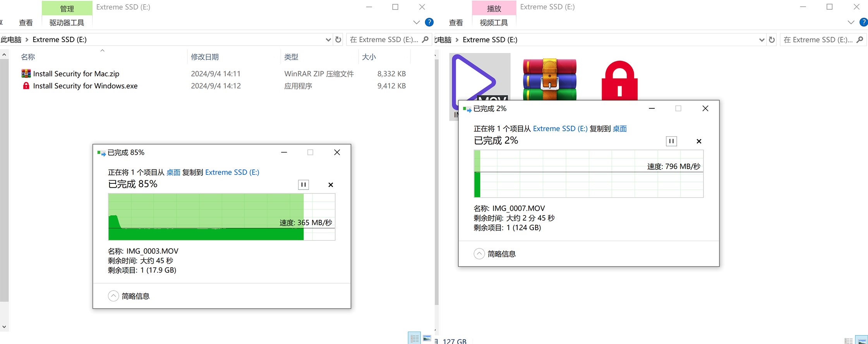Viewport: 868px width, 344px height.
Task: Expand ribbon in right Explorer window
Action: click(851, 22)
